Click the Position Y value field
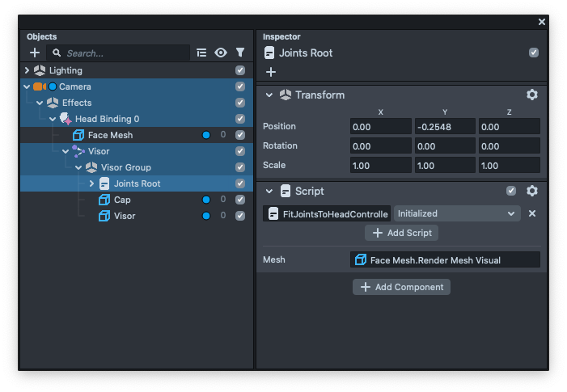Image resolution: width=567 pixels, height=392 pixels. coord(445,126)
